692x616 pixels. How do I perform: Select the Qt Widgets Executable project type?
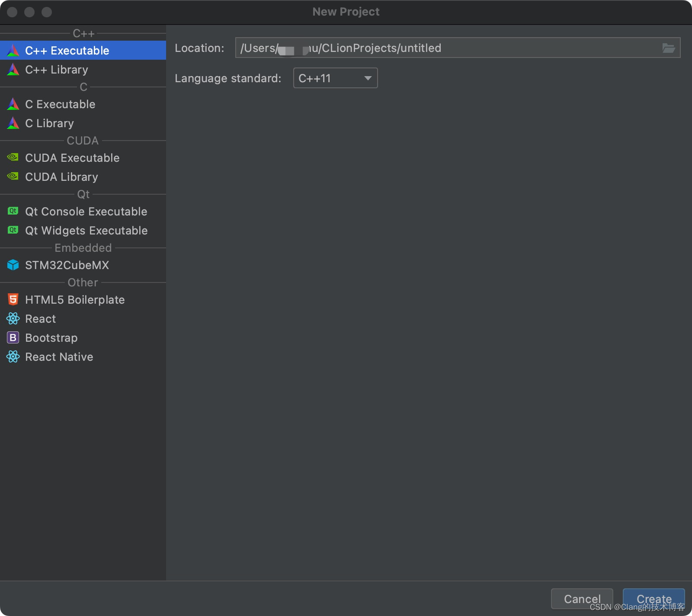pyautogui.click(x=83, y=231)
